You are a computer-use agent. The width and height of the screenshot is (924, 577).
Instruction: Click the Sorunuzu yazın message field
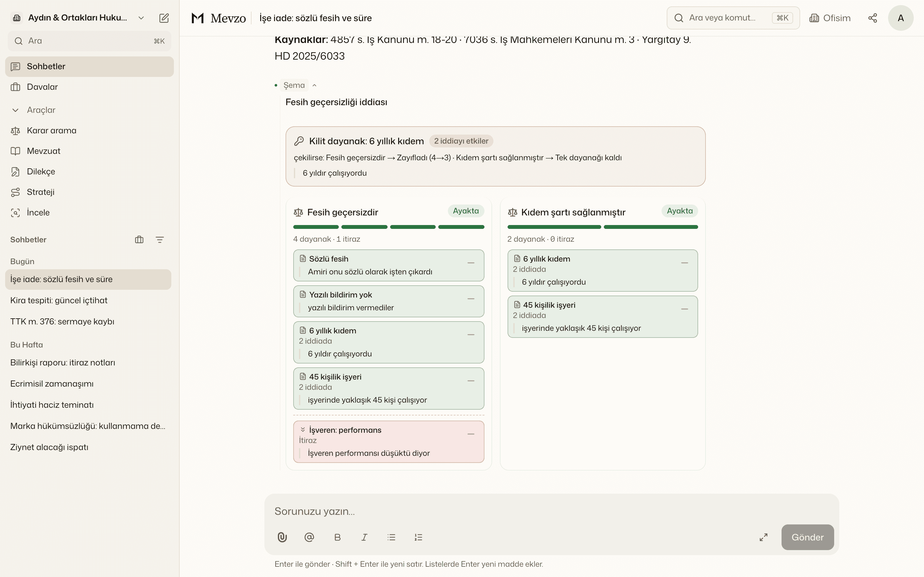click(551, 511)
